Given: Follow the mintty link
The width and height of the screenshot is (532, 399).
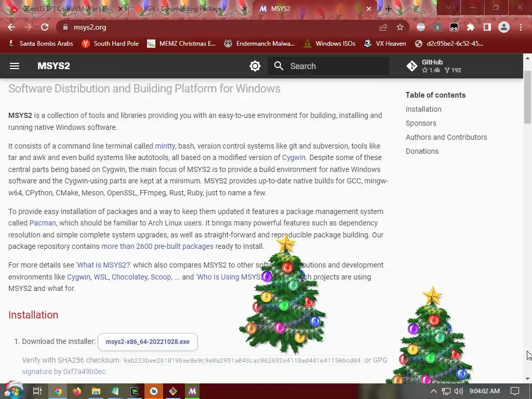Looking at the screenshot, I should (x=165, y=146).
